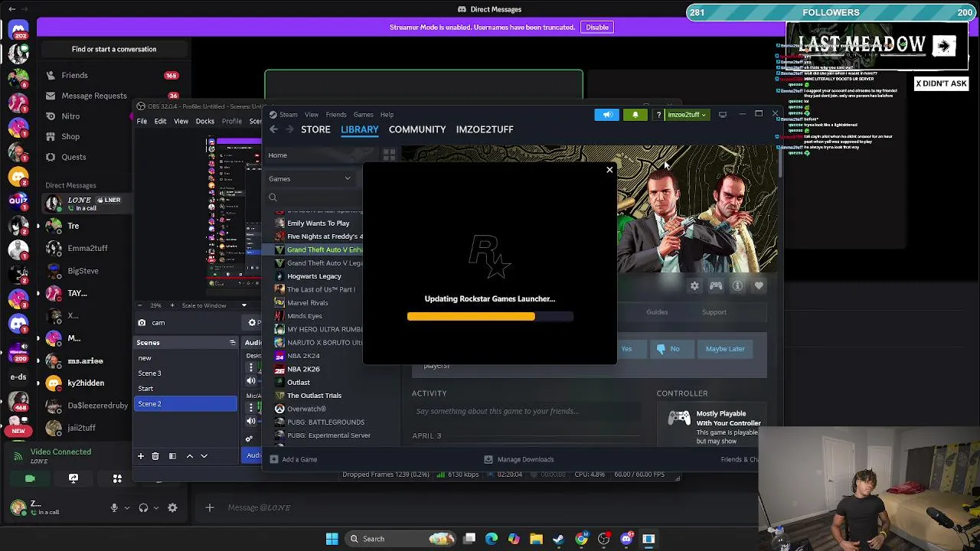980x551 pixels.
Task: Click the game info icon on the GTA V page
Action: pyautogui.click(x=737, y=285)
